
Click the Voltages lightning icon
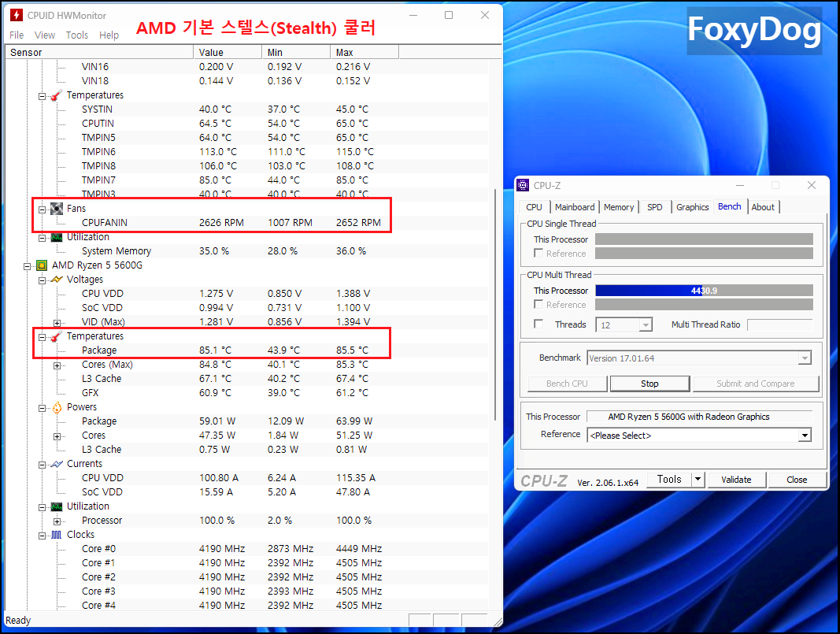click(x=56, y=280)
